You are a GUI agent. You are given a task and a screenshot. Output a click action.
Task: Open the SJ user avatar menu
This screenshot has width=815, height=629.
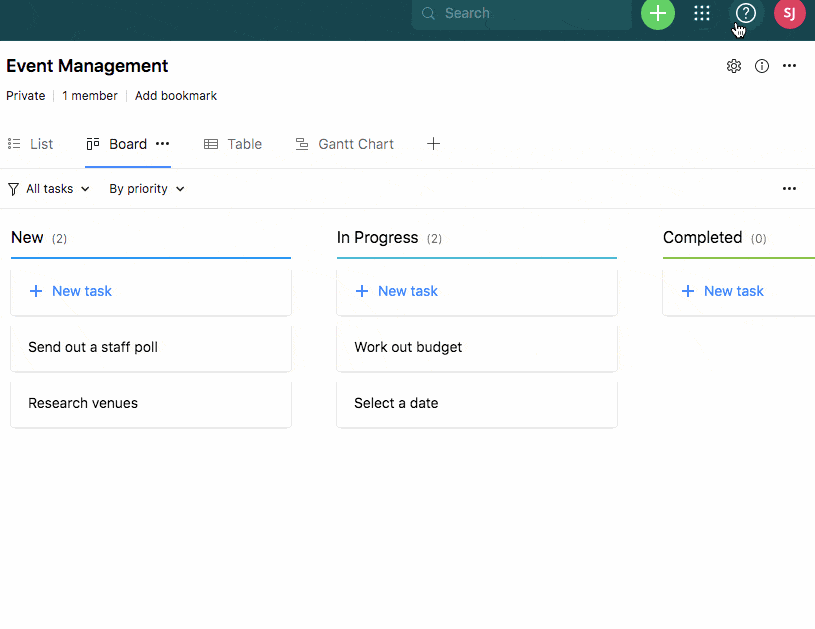click(789, 14)
